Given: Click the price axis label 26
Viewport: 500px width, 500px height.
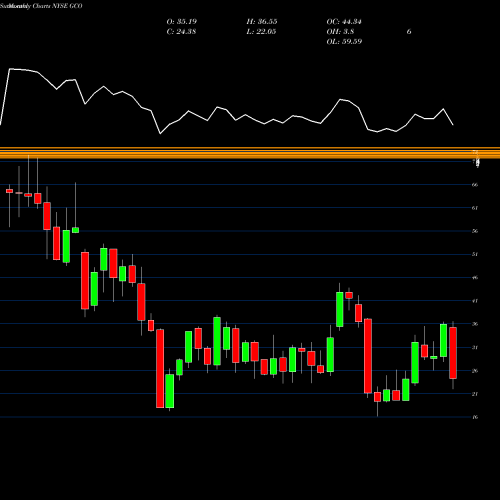Looking at the screenshot, I should click(475, 371).
